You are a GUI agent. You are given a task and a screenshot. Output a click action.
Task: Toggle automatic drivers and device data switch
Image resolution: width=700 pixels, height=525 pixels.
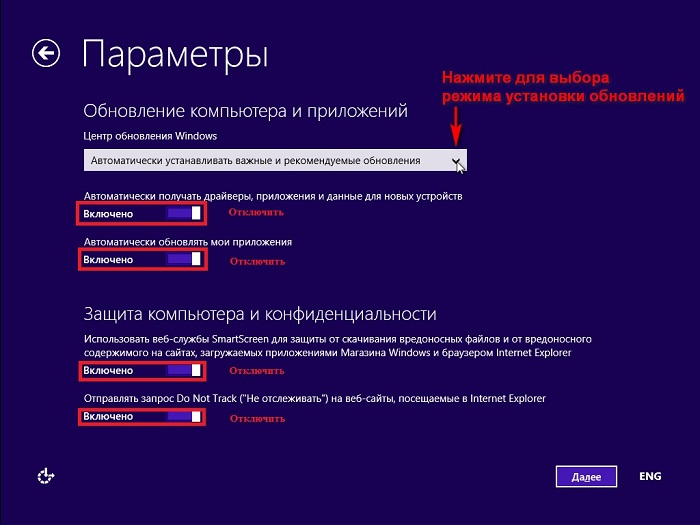coord(183,213)
